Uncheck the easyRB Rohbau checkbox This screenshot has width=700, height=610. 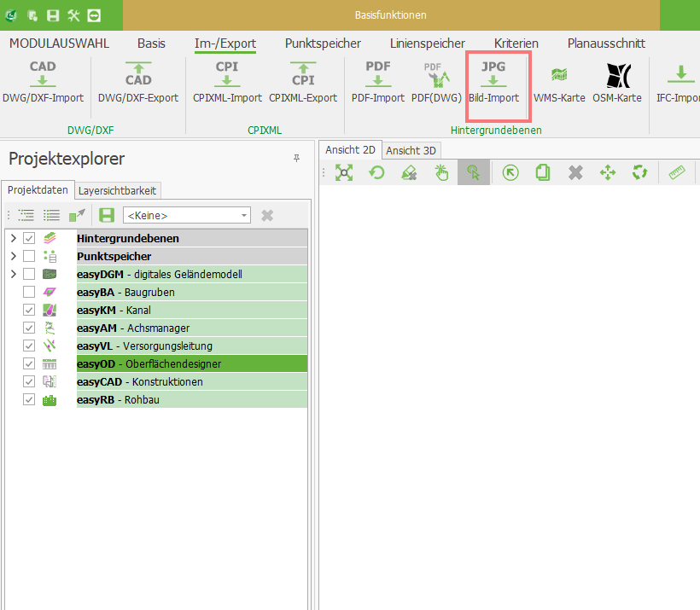tap(29, 399)
